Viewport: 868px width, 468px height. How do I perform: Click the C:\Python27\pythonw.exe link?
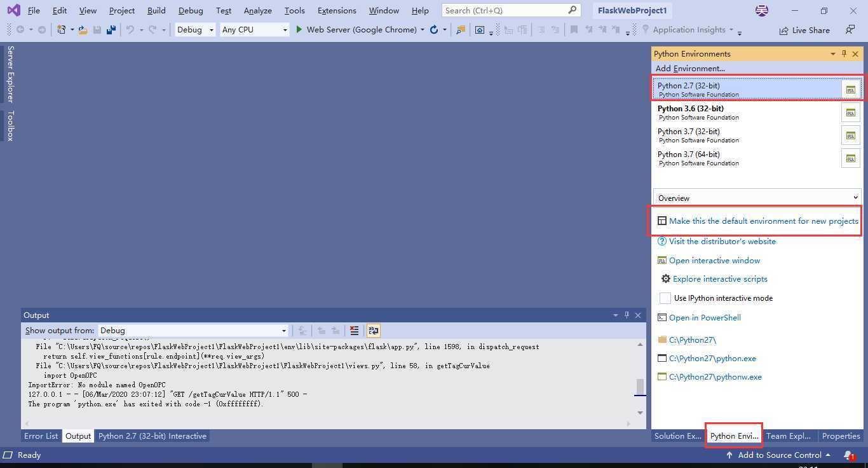[715, 376]
